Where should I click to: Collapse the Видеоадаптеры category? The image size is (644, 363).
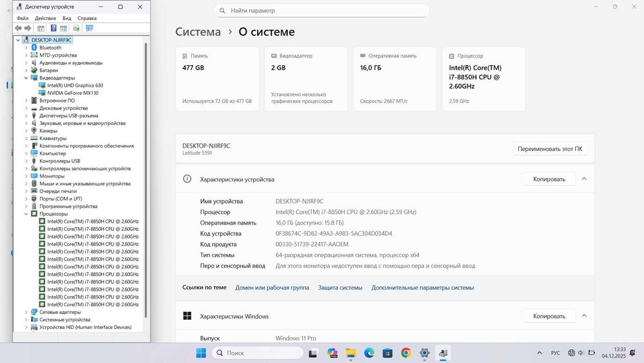coord(26,78)
